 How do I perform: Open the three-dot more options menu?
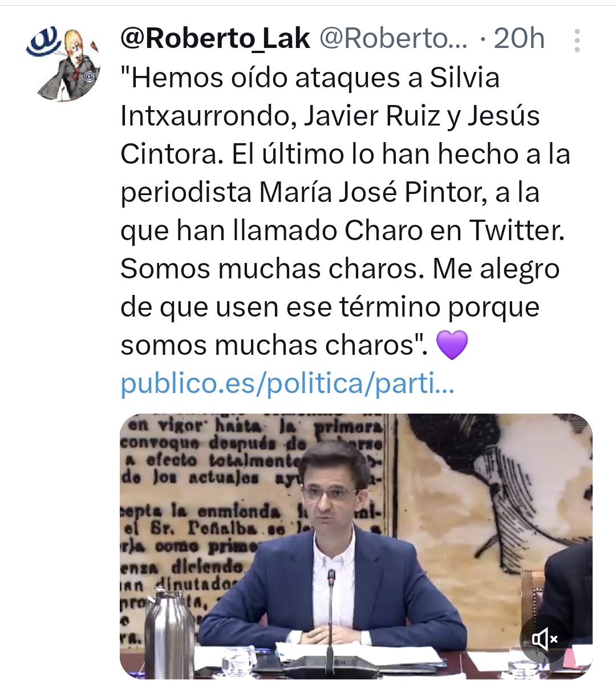(x=577, y=41)
